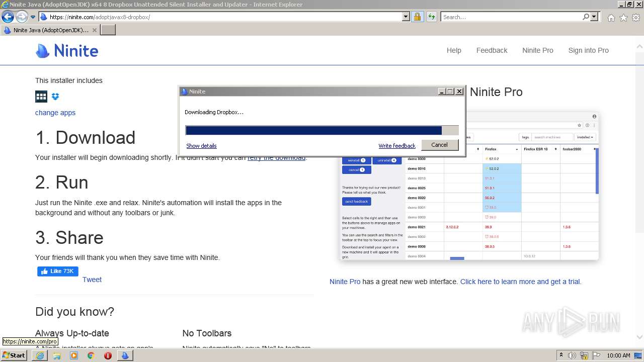This screenshot has height=362, width=644.
Task: Click the change apps link
Action: pos(55,113)
